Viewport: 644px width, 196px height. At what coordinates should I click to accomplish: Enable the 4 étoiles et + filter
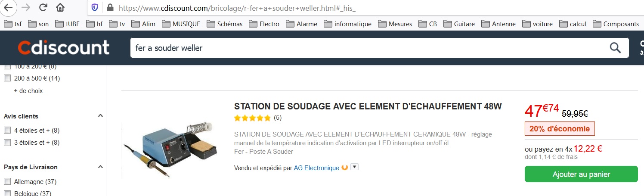pyautogui.click(x=7, y=130)
